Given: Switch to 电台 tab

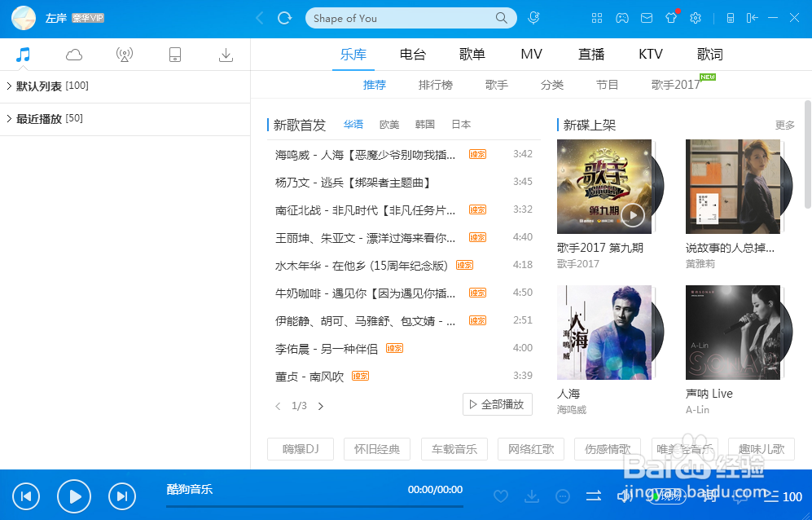Looking at the screenshot, I should click(413, 54).
